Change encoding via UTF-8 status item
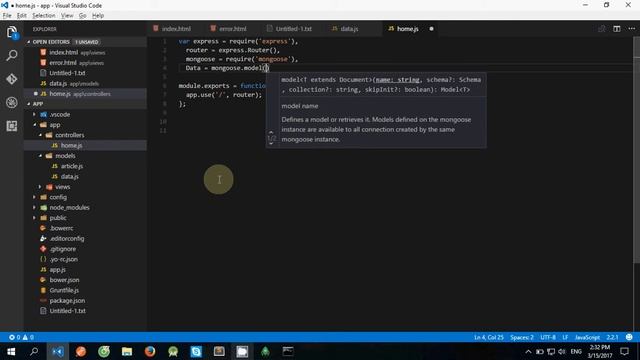The width and height of the screenshot is (640, 360). (x=548, y=338)
